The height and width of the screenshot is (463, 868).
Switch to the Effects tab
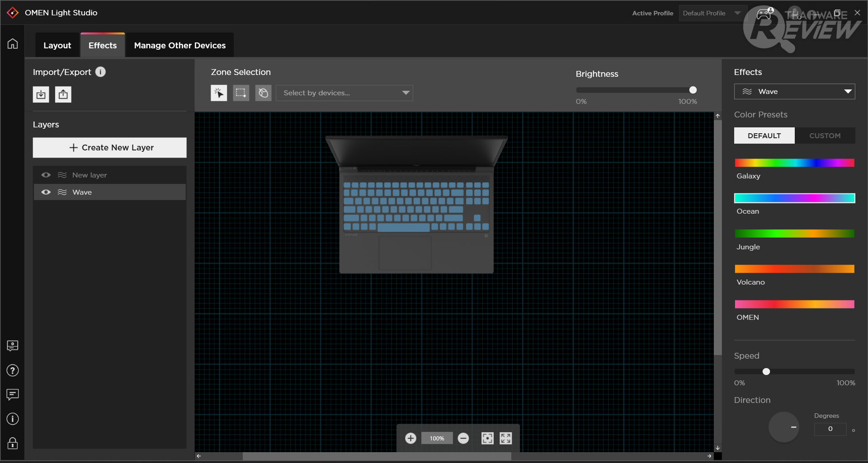[x=103, y=45]
